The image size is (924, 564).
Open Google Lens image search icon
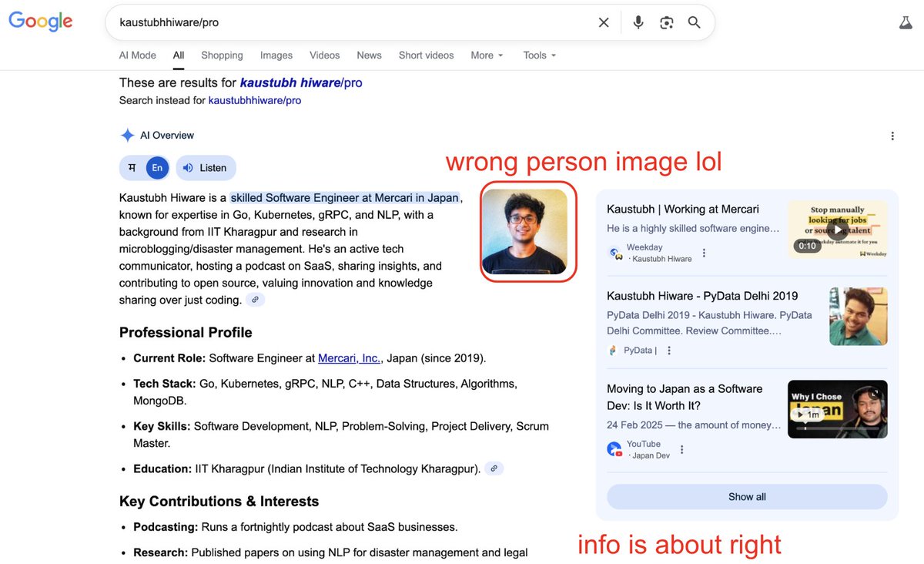[x=667, y=22]
